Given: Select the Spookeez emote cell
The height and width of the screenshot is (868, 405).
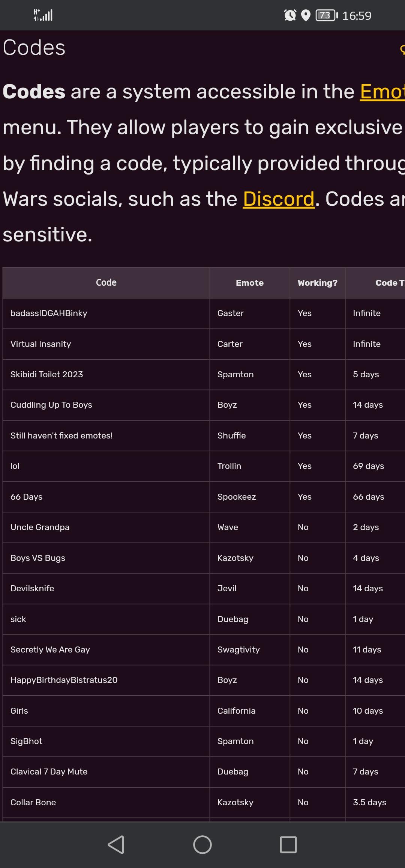Looking at the screenshot, I should tap(236, 497).
